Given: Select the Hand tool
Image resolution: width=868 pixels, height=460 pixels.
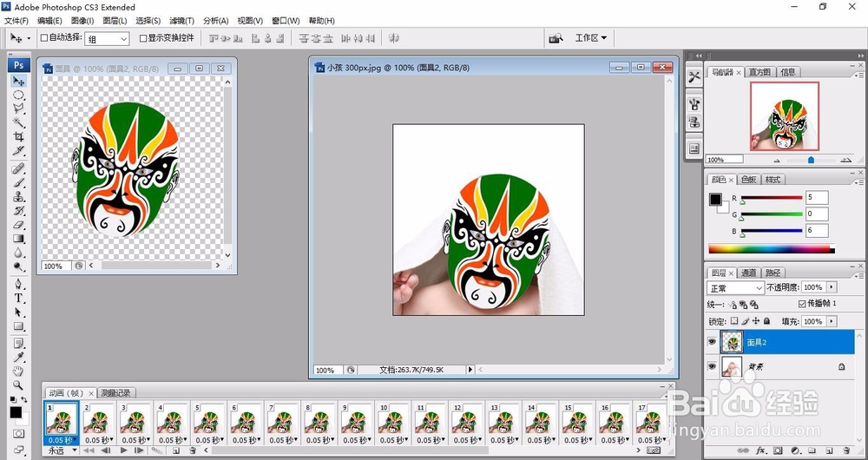Looking at the screenshot, I should pos(18,371).
